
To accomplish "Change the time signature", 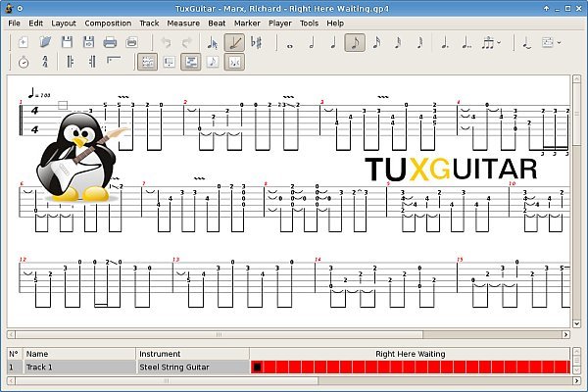I will pyautogui.click(x=45, y=62).
